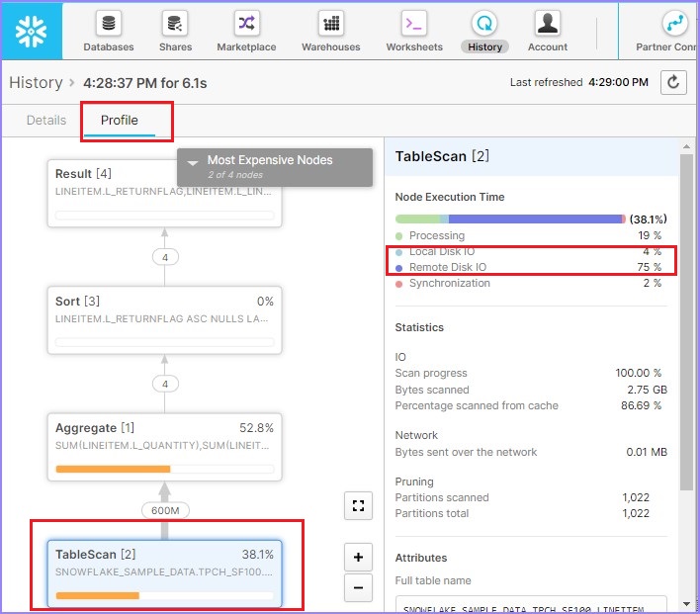Open the Shares page
Screen dimensions: 700x614
coord(175,31)
